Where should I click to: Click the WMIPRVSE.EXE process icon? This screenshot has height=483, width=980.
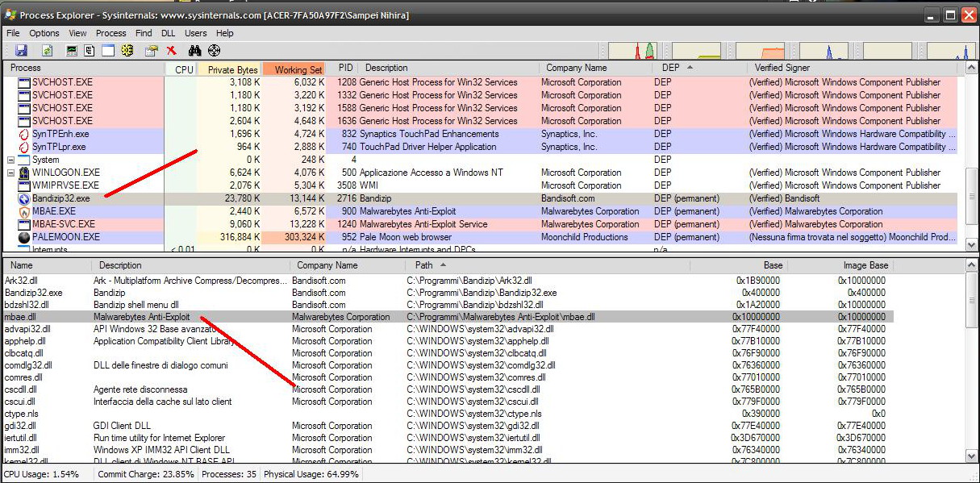(24, 185)
